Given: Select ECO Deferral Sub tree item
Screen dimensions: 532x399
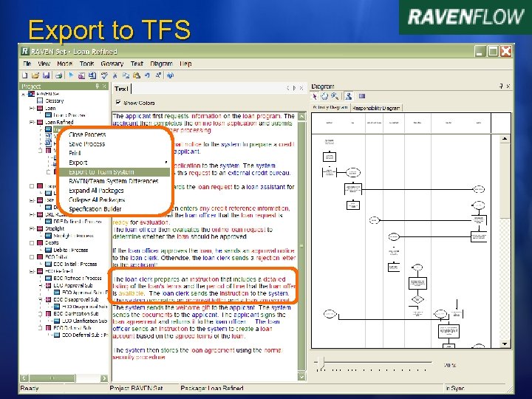Looking at the screenshot, I should [72, 328].
